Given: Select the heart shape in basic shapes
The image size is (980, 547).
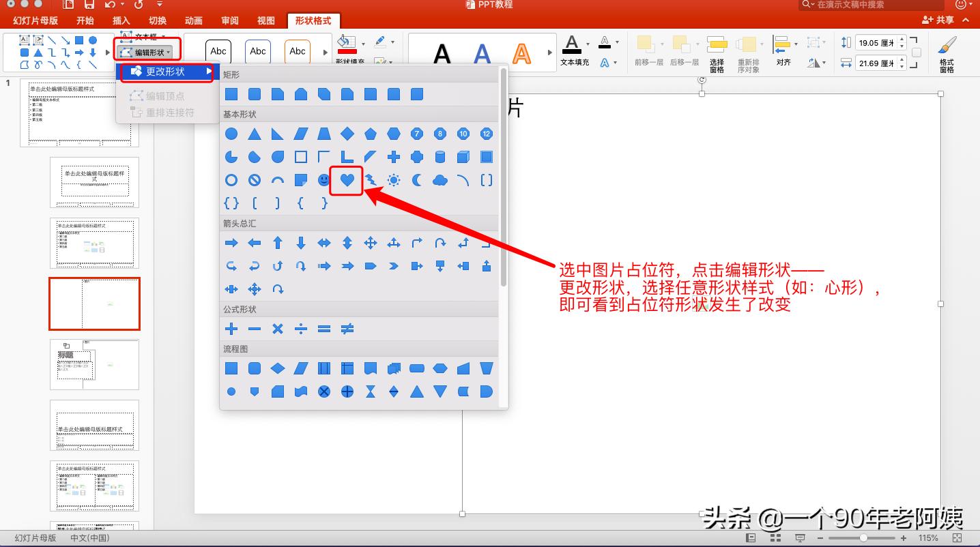Looking at the screenshot, I should pyautogui.click(x=347, y=180).
